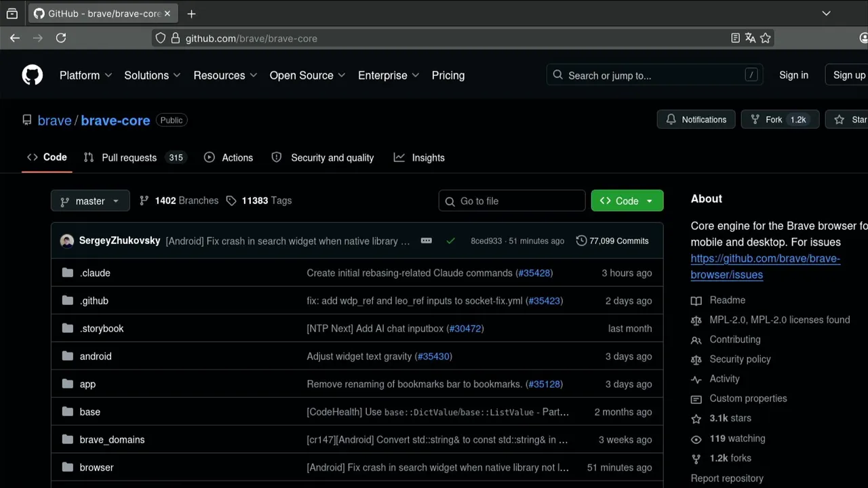Open the brave_domains folder
Viewport: 868px width, 488px height.
pyautogui.click(x=112, y=439)
